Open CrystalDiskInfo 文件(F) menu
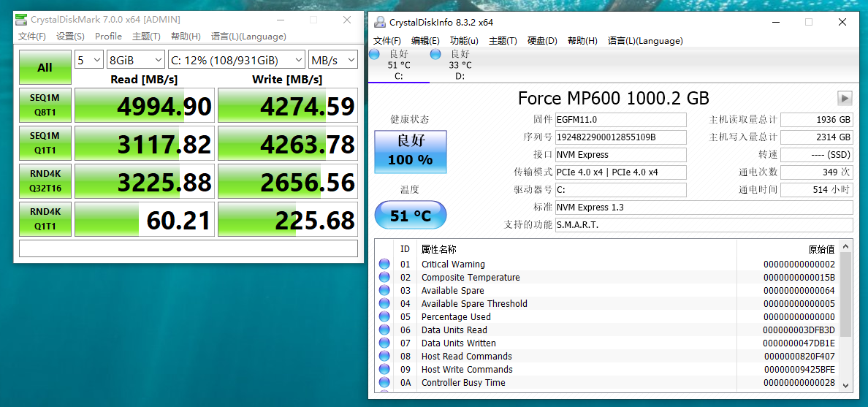Image resolution: width=868 pixels, height=407 pixels. click(387, 41)
